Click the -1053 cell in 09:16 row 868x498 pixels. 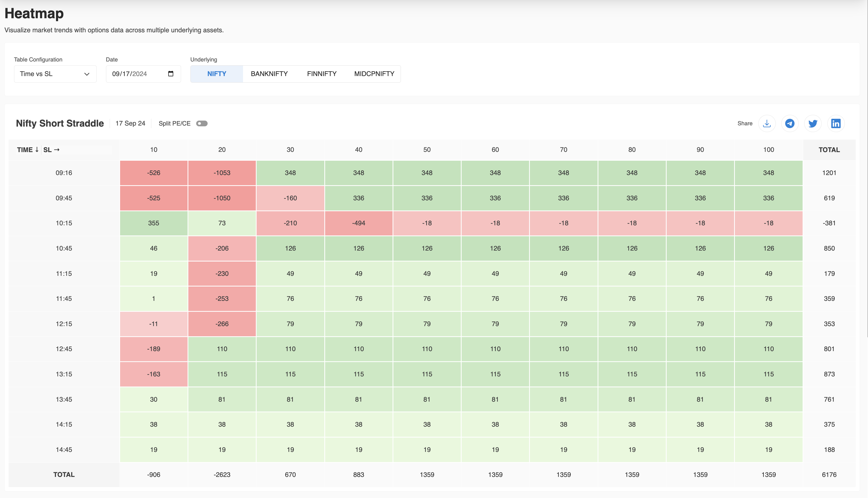[222, 173]
